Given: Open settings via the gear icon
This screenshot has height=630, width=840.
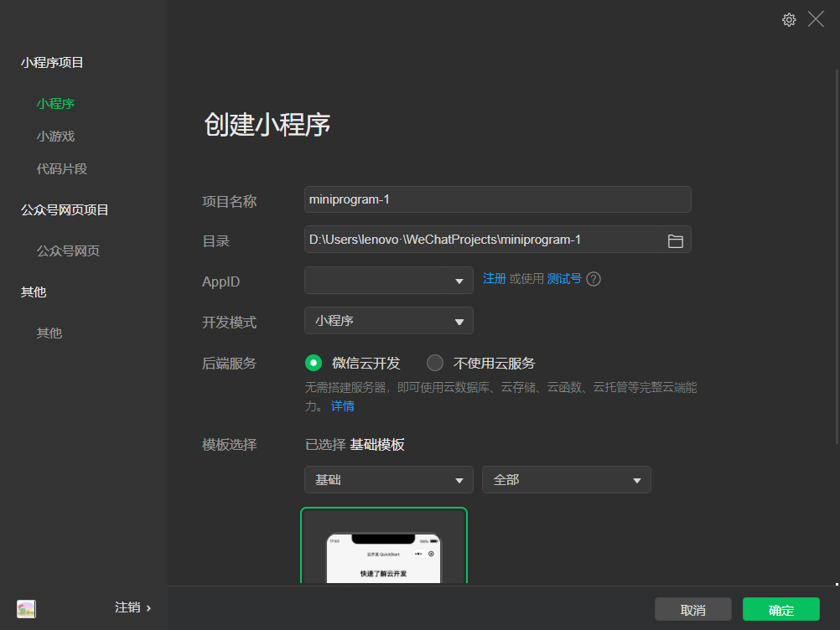Looking at the screenshot, I should pos(789,20).
